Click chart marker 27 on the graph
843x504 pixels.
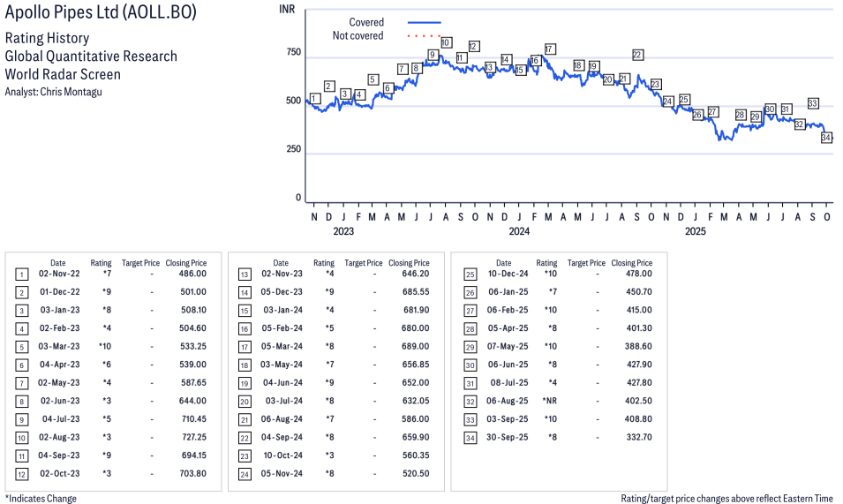click(x=712, y=112)
